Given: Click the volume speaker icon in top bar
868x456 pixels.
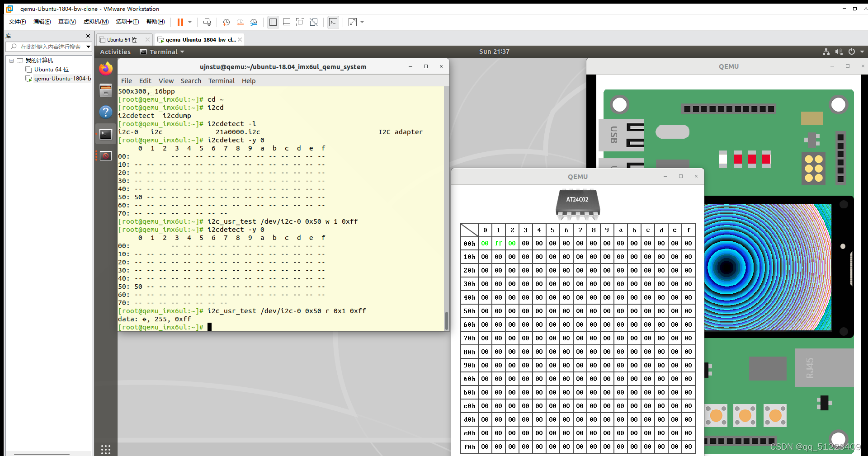Looking at the screenshot, I should point(839,52).
